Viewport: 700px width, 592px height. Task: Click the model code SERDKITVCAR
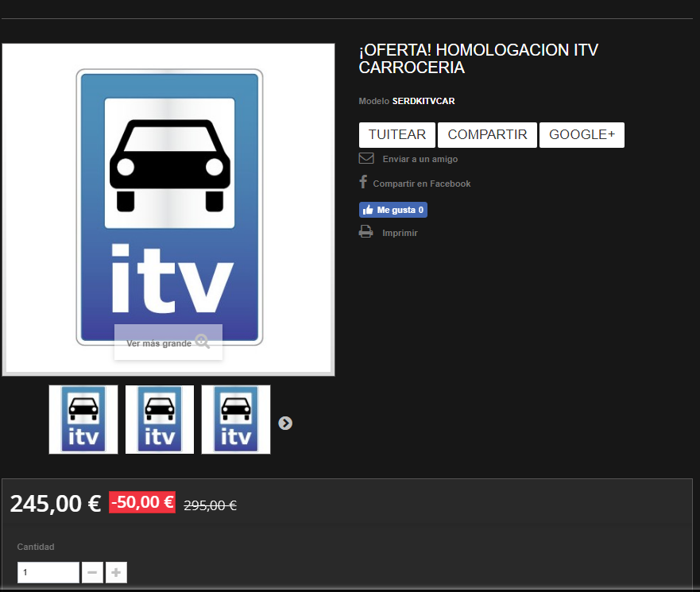[423, 102]
